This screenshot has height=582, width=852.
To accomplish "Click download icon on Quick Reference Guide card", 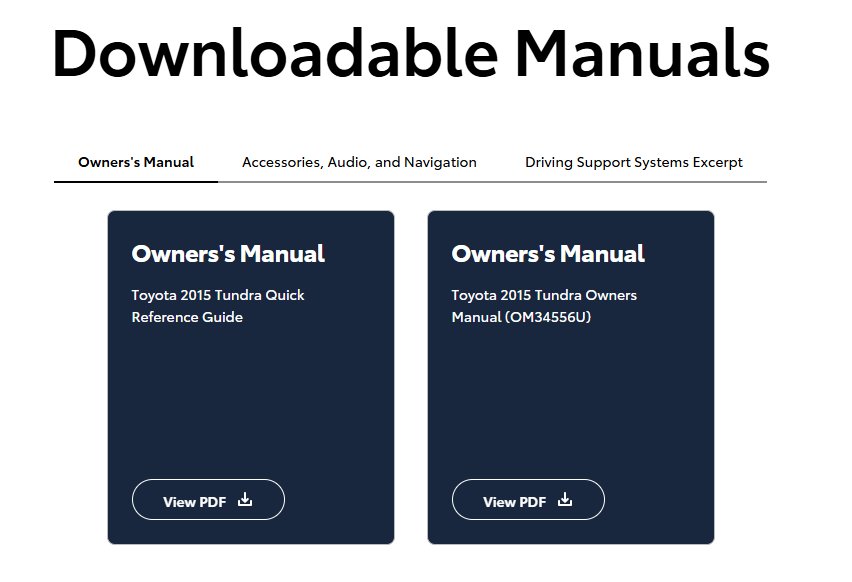I will 245,499.
